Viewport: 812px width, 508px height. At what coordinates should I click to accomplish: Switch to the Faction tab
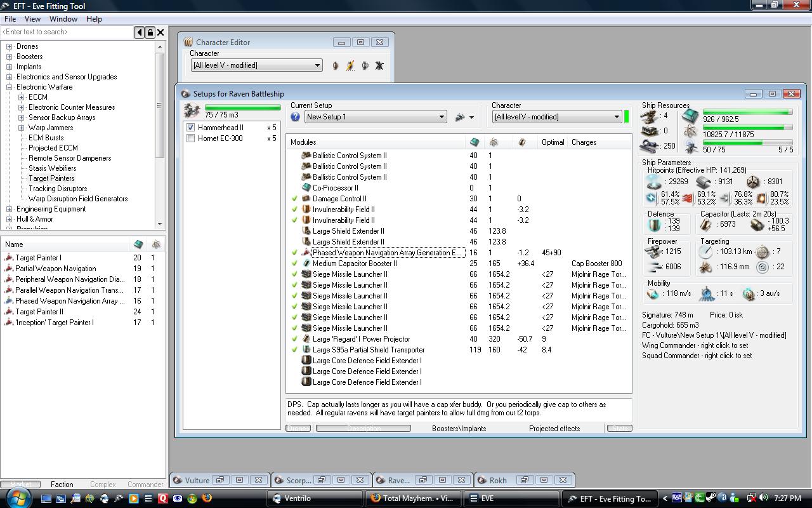[62, 485]
